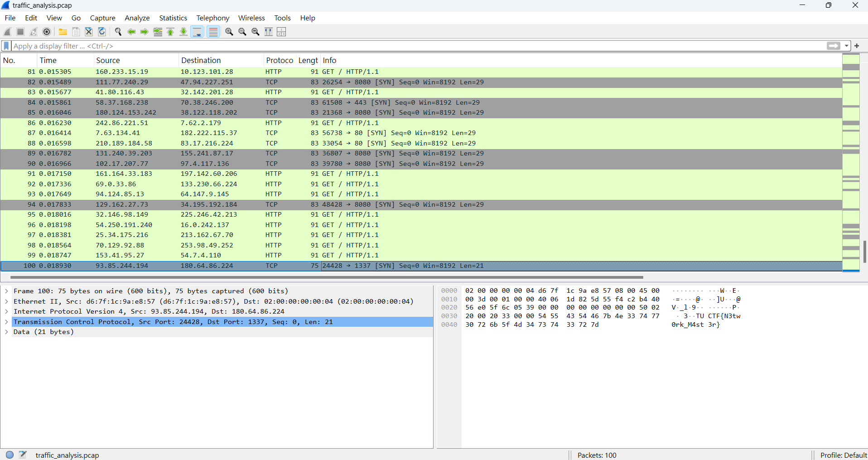Screen dimensions: 868x460
Task: Select packet 99 from 153.41.95.27
Action: pos(421,255)
